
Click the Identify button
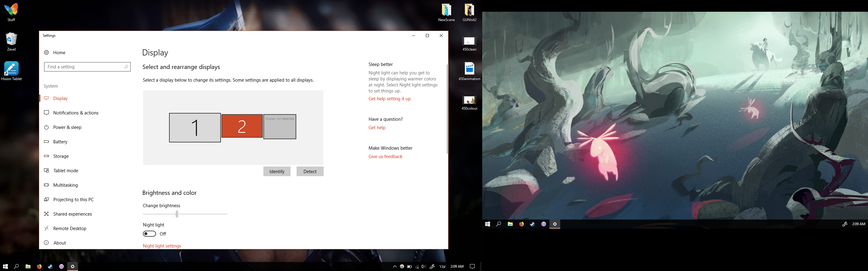(x=277, y=171)
